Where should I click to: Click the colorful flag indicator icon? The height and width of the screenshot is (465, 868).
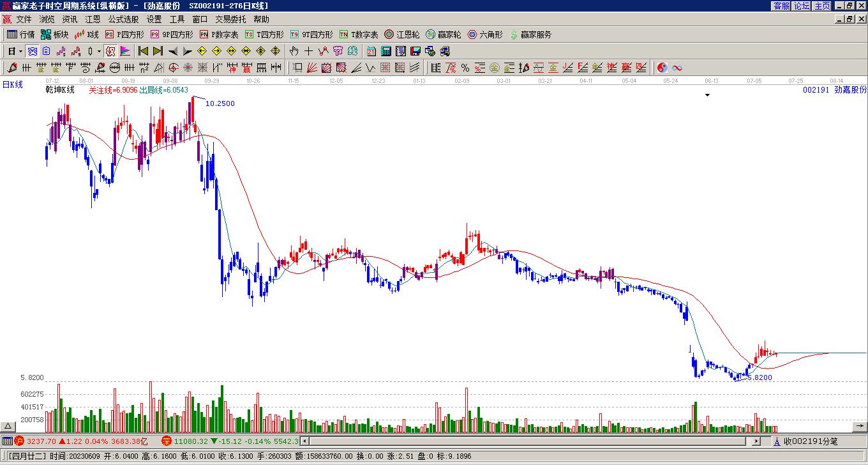pos(125,51)
